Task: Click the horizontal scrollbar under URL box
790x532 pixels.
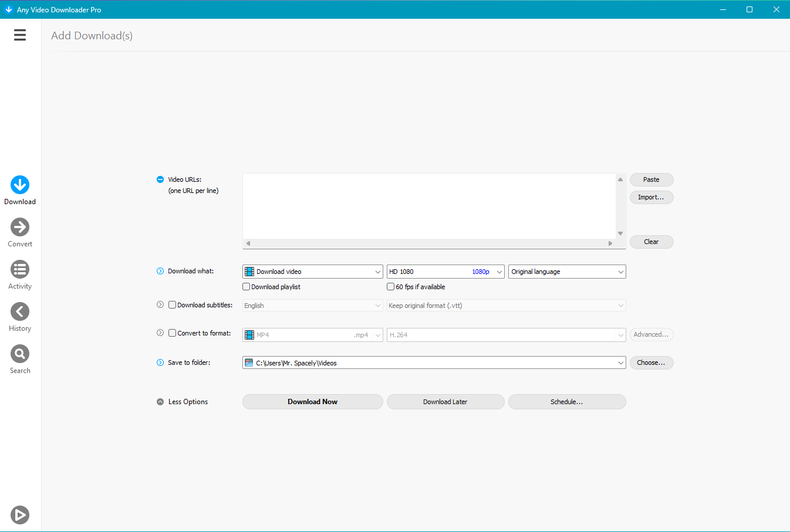Action: point(428,243)
